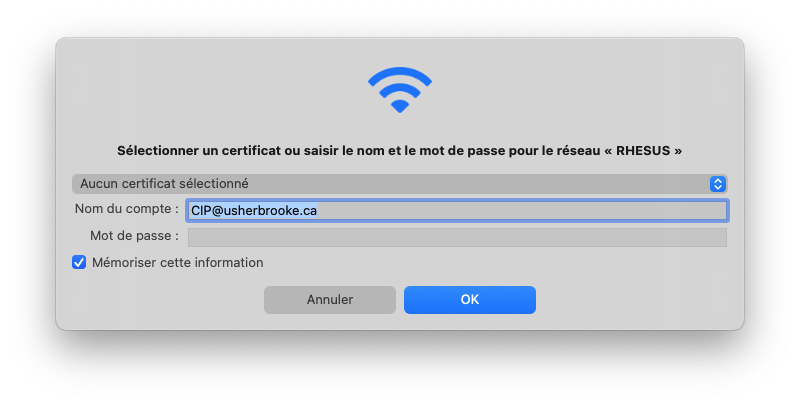Click the highlighted CIP@usherbrooke.ca text
Screen dimensions: 800x404
point(254,211)
